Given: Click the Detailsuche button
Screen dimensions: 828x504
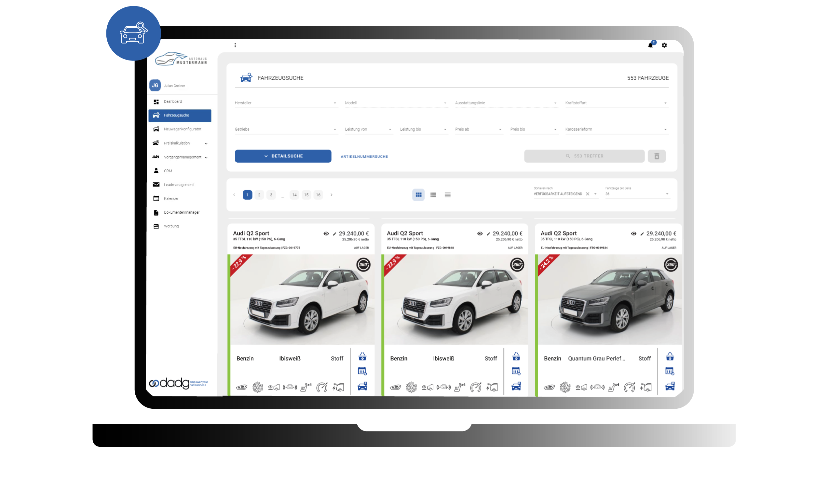Looking at the screenshot, I should [x=283, y=156].
